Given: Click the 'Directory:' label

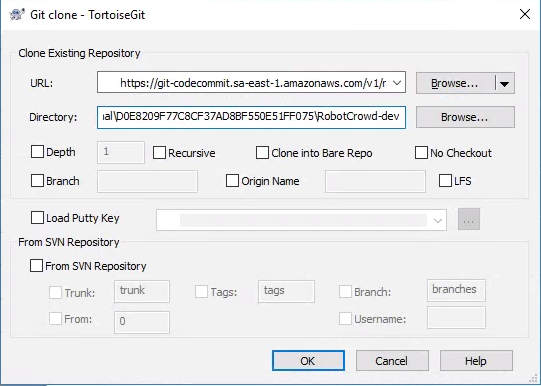Looking at the screenshot, I should pyautogui.click(x=53, y=117).
